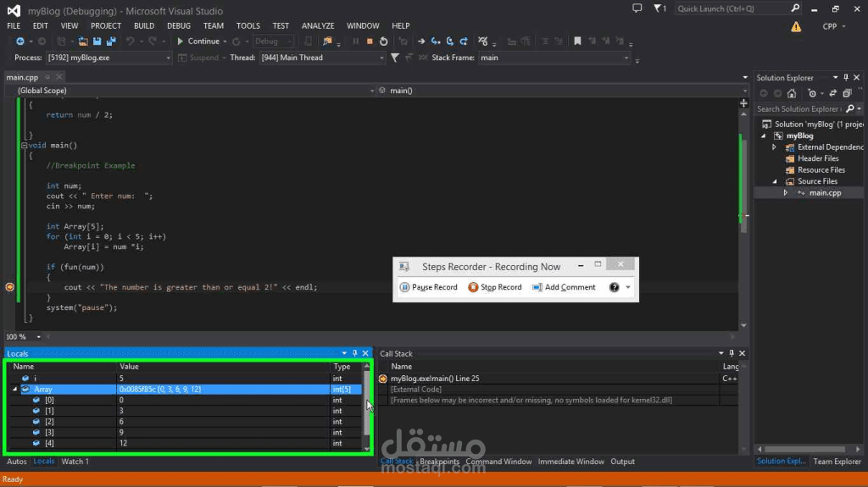
Task: Switch to the Command Window tab
Action: click(x=498, y=462)
